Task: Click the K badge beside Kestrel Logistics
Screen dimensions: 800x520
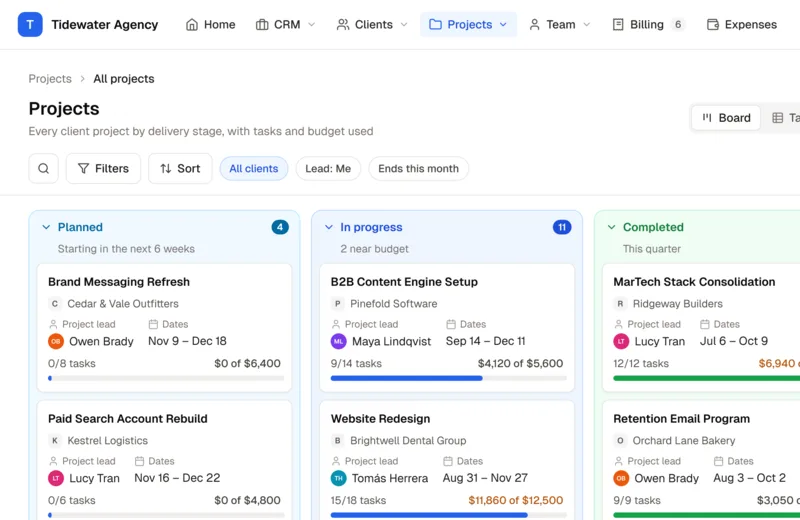Action: click(55, 440)
